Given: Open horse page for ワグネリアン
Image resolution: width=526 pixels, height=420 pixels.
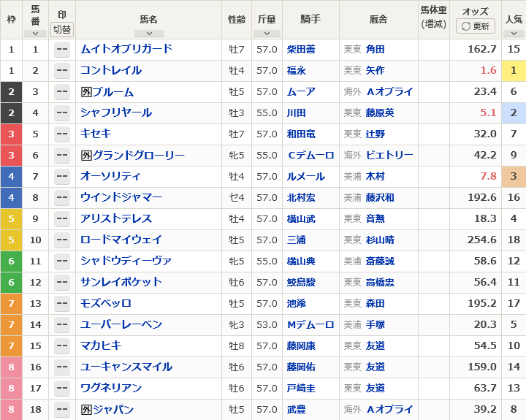Looking at the screenshot, I should coord(111,387).
